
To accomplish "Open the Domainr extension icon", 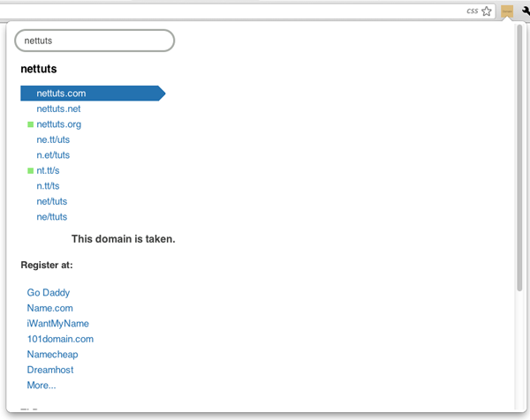I will (507, 11).
